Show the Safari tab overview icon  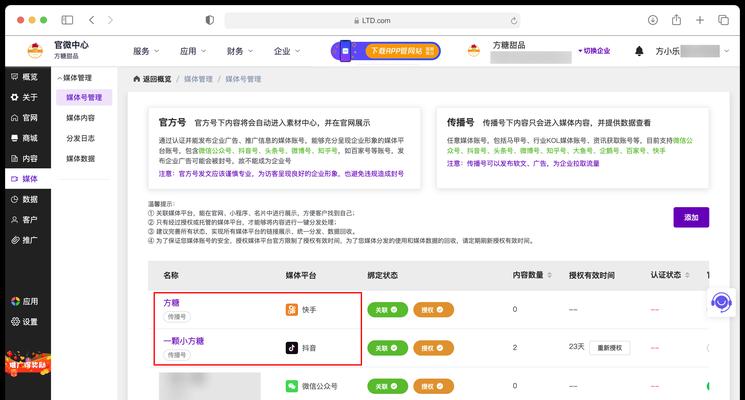723,20
